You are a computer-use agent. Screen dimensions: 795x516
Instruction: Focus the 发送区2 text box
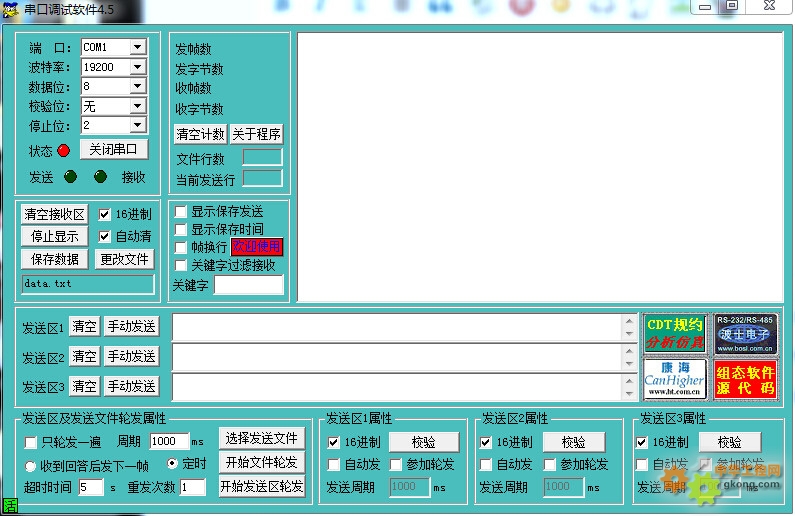398,357
